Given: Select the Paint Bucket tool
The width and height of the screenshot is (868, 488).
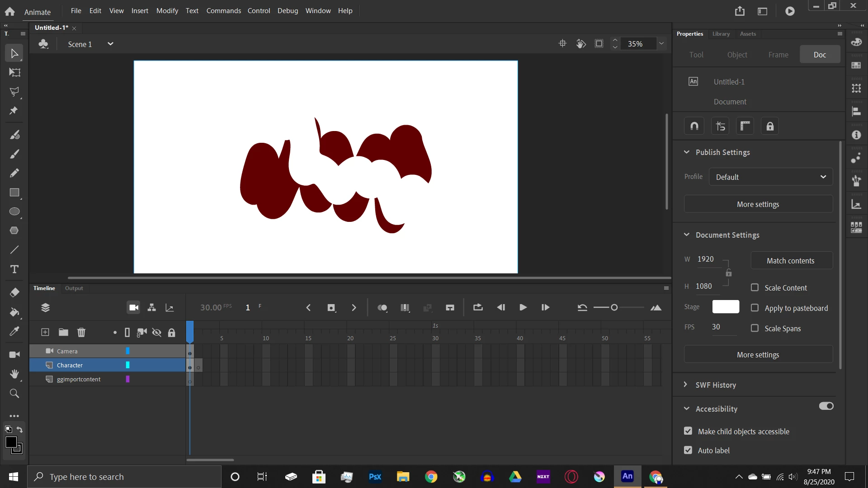Looking at the screenshot, I should pyautogui.click(x=14, y=312).
